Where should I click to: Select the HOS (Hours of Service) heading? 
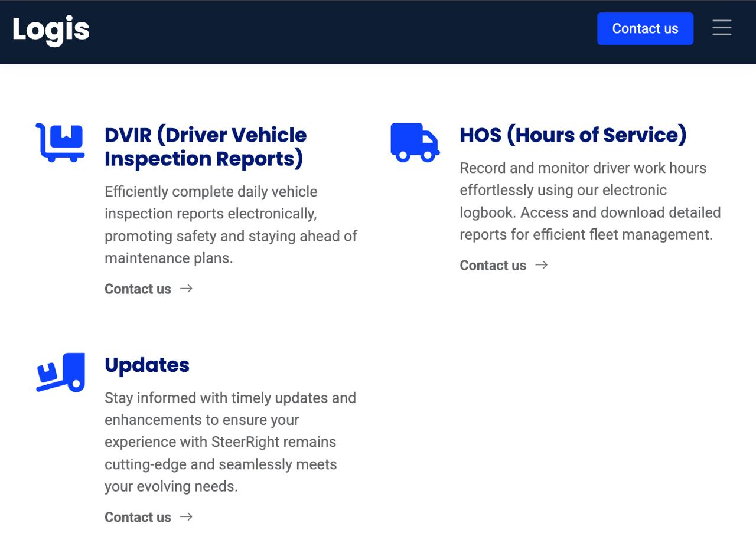(x=573, y=135)
